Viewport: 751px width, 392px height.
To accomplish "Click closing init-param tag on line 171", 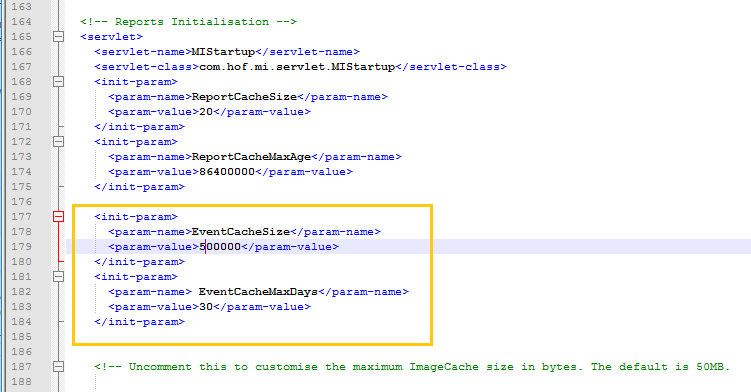I will [x=139, y=127].
